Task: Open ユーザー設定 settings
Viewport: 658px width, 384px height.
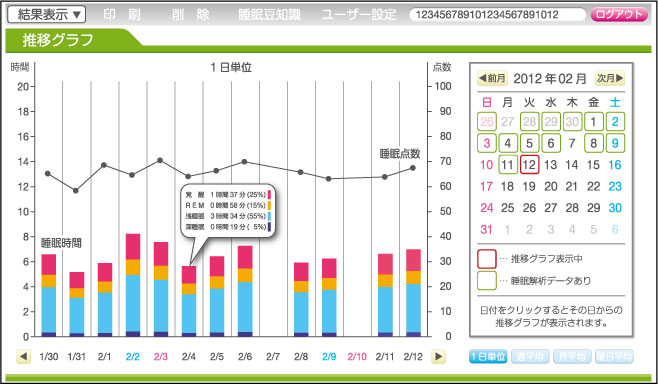Action: pos(359,15)
